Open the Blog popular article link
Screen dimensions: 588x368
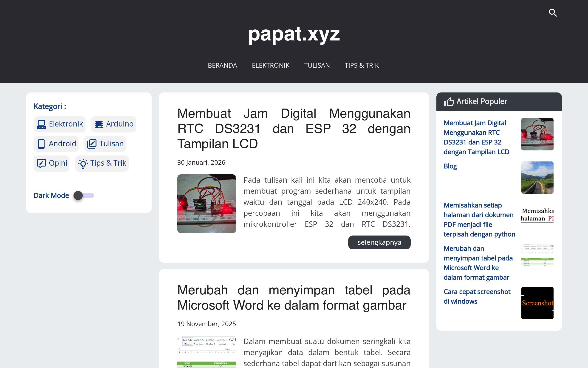pyautogui.click(x=450, y=166)
